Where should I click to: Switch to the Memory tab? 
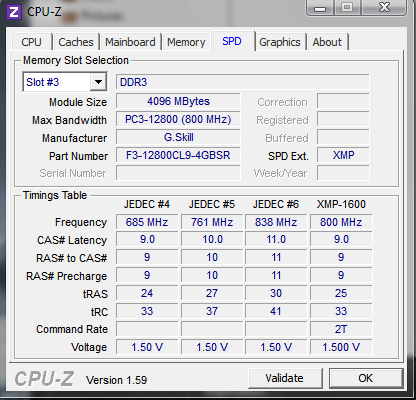pyautogui.click(x=186, y=42)
